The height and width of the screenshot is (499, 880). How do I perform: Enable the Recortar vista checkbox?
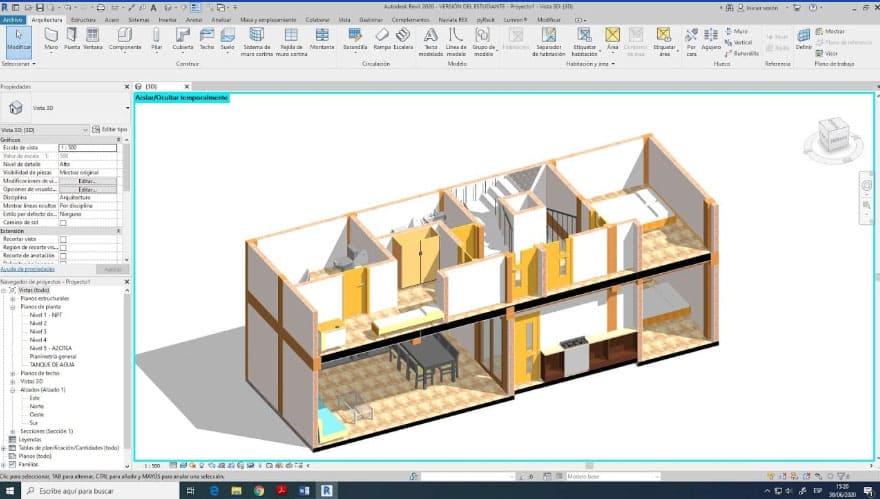(x=63, y=240)
